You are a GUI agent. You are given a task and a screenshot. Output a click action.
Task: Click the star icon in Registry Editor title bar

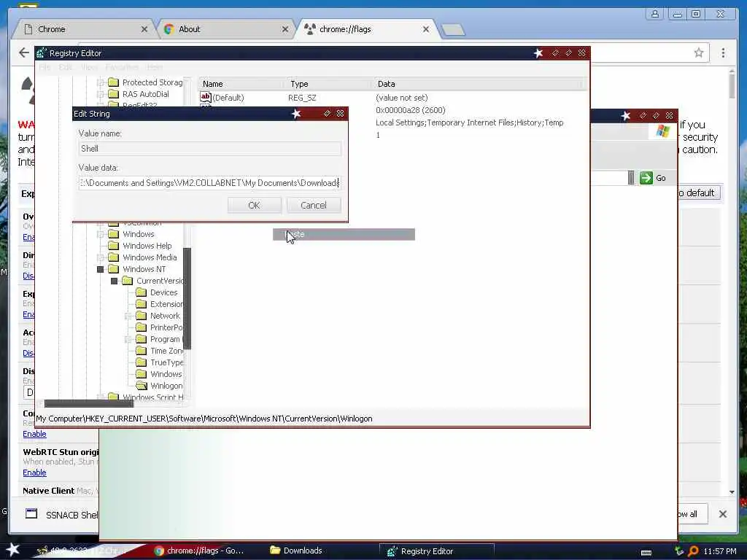pos(538,52)
